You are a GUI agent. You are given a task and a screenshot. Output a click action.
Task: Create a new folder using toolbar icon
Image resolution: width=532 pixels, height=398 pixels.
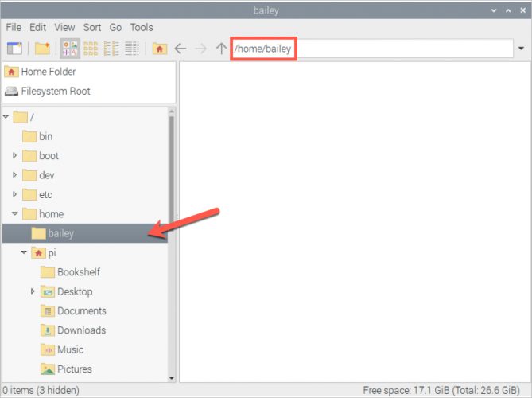42,49
